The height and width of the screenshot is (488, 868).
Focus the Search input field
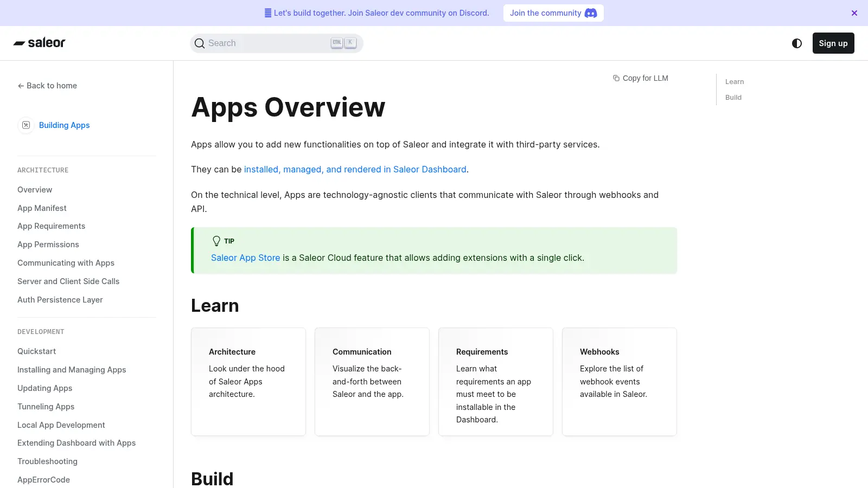click(x=276, y=43)
